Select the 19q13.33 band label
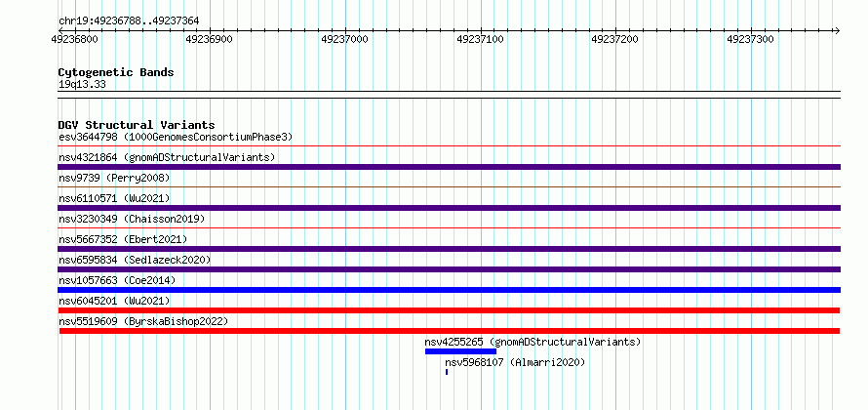 tap(82, 85)
